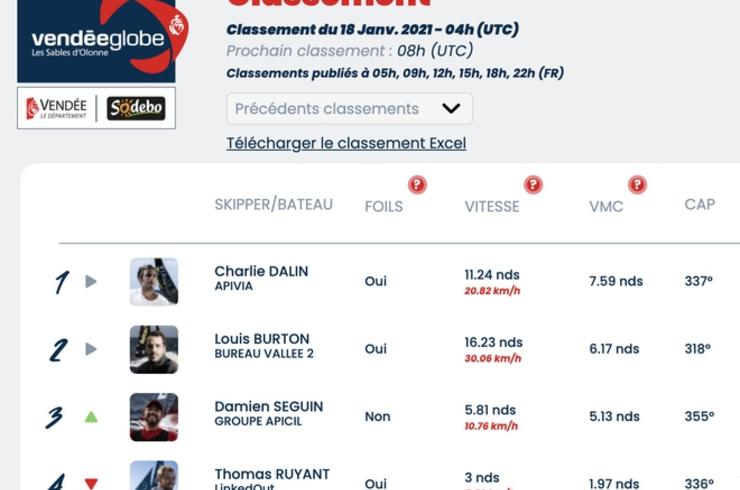Screen dimensions: 740x490
Task: Click the SKIPPER/BATEAU column header
Action: [273, 205]
